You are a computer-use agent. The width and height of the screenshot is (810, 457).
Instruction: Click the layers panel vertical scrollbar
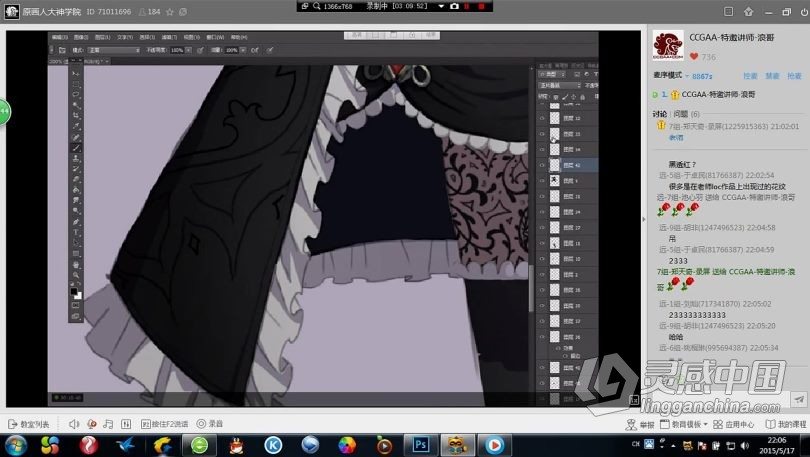pyautogui.click(x=531, y=289)
